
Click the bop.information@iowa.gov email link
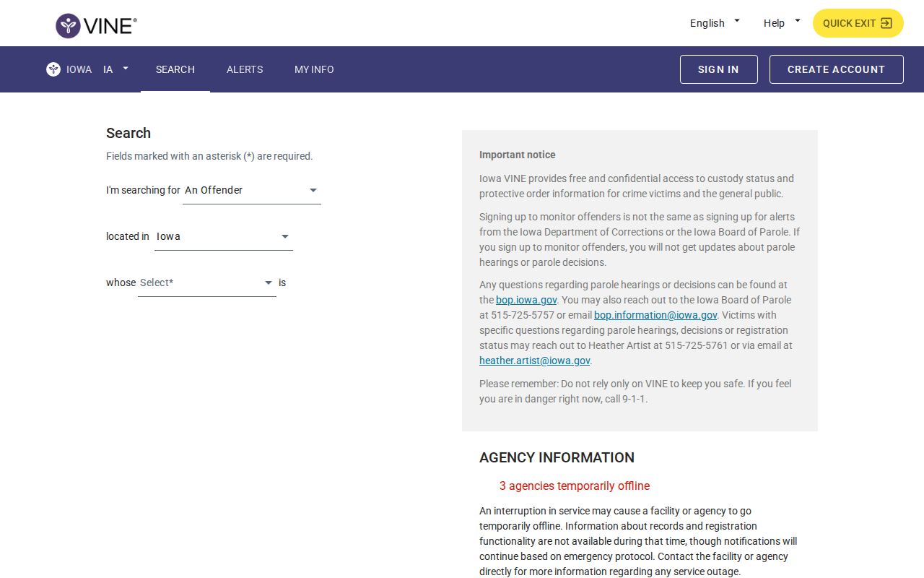655,315
